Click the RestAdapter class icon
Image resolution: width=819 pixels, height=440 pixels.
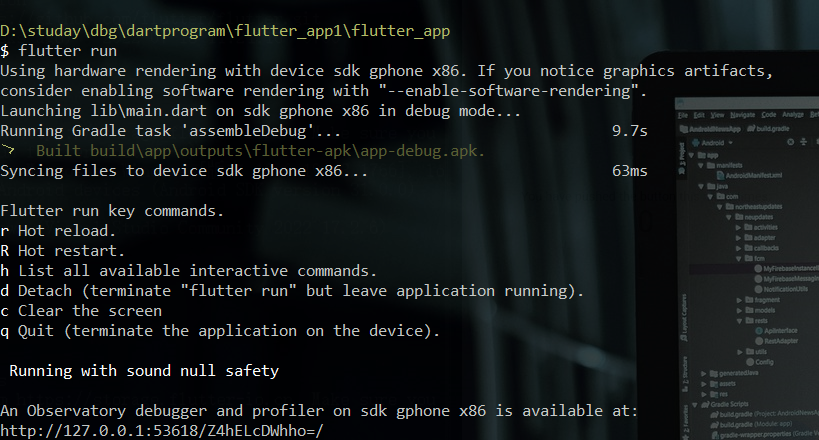tap(759, 341)
